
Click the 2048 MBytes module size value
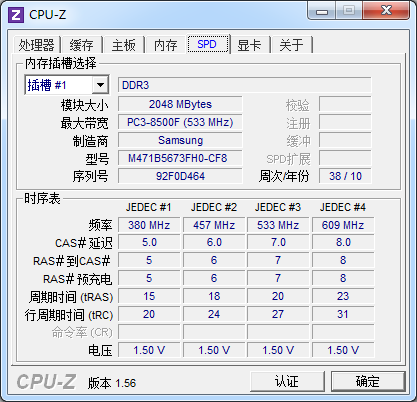click(x=180, y=104)
